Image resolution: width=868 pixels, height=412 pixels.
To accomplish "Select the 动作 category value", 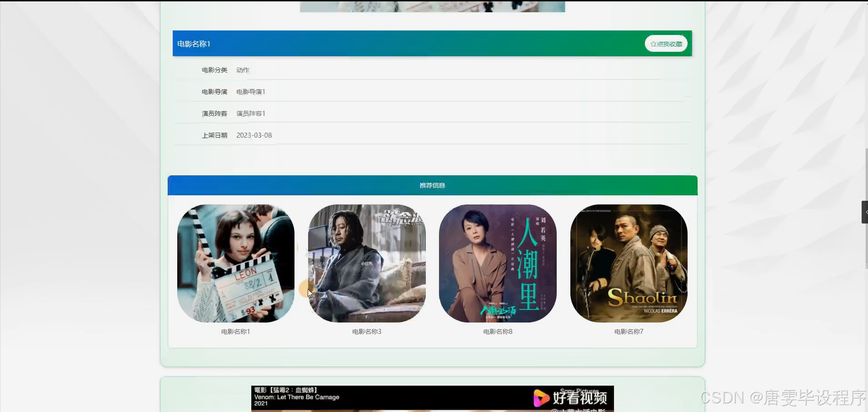I will (243, 70).
